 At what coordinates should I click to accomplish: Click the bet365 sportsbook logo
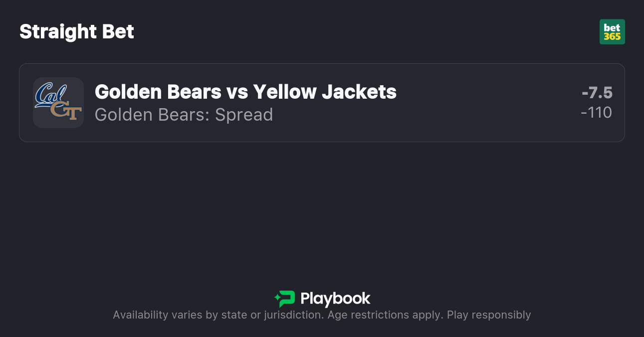pyautogui.click(x=612, y=32)
